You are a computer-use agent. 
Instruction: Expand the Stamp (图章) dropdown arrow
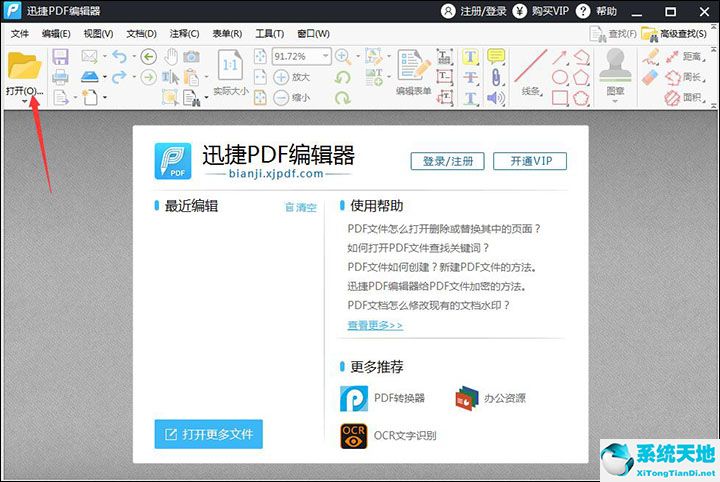615,101
